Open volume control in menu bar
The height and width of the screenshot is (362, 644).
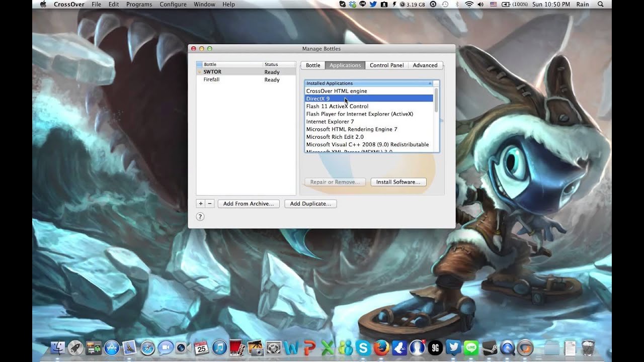[480, 4]
